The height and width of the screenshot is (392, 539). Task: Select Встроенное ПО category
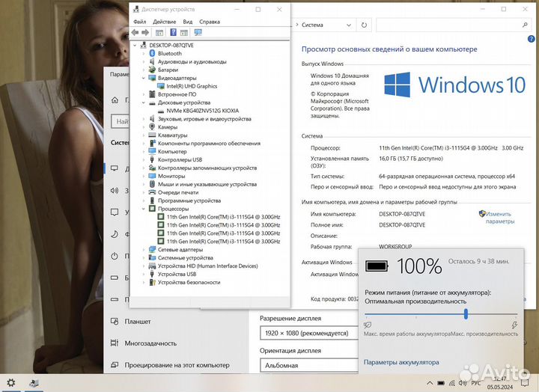click(x=177, y=94)
